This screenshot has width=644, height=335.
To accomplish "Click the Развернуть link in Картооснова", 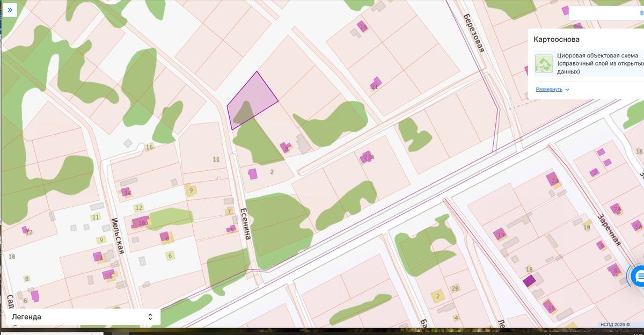I will [x=549, y=89].
